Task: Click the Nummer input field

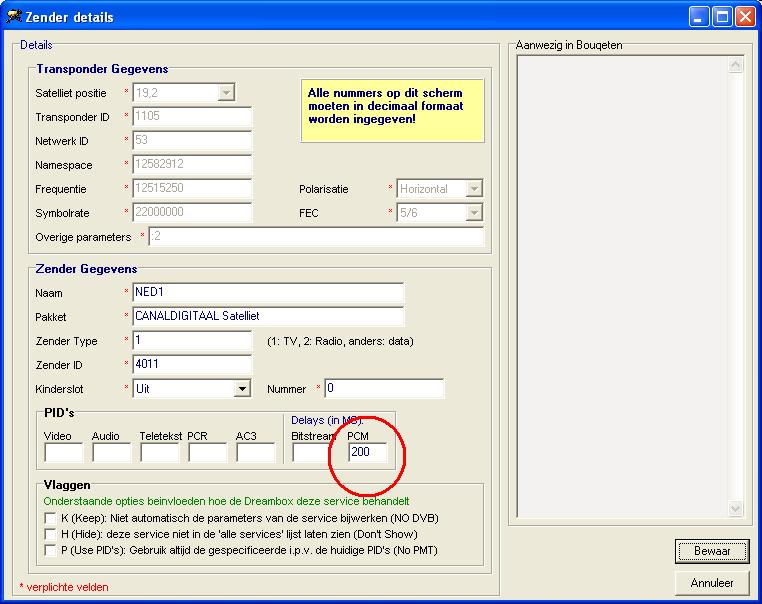Action: [x=384, y=389]
